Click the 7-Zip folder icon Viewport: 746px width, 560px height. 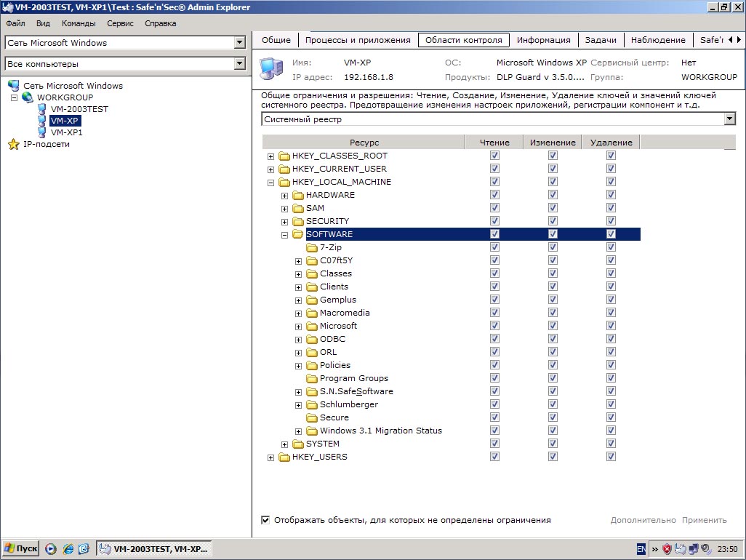pyautogui.click(x=312, y=247)
